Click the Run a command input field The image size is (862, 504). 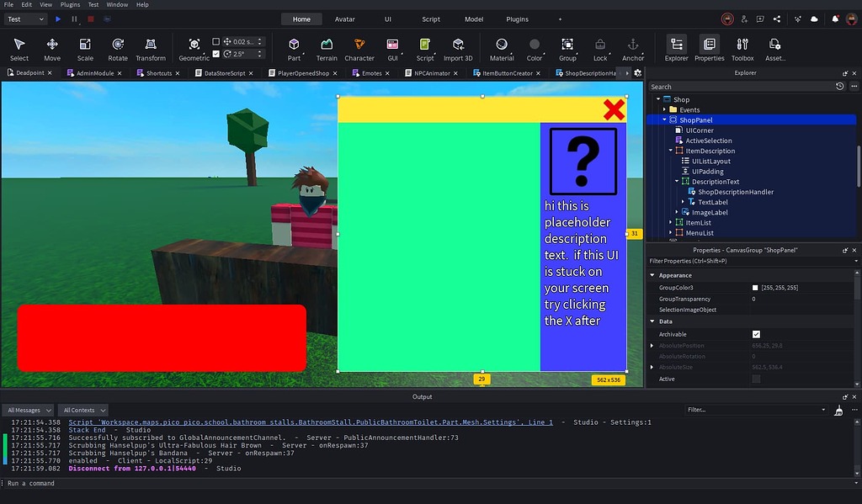click(84, 483)
